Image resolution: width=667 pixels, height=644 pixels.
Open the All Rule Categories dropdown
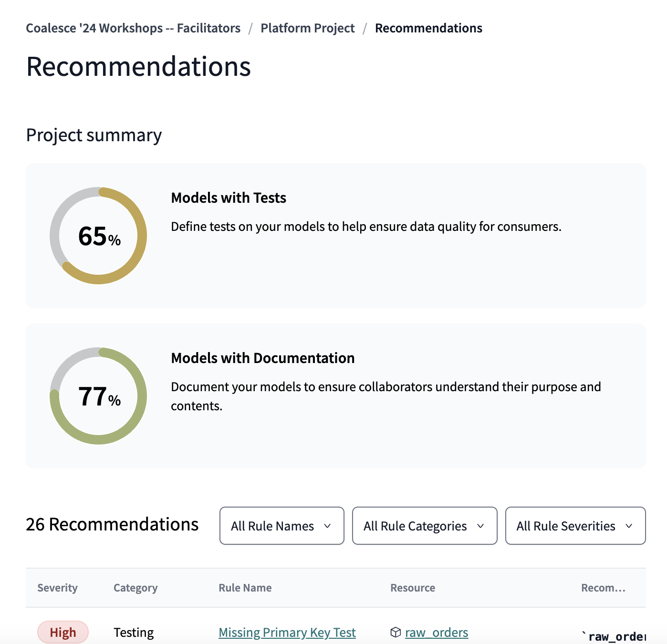[424, 526]
